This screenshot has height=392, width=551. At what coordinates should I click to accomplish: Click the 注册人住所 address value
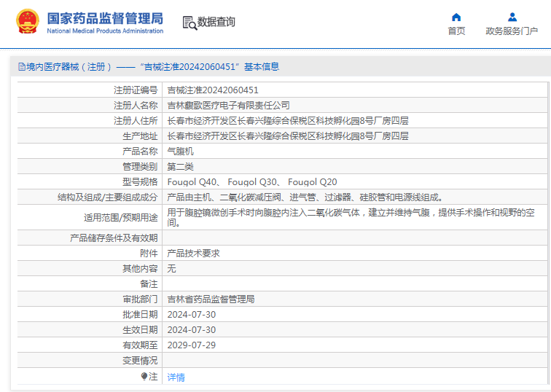288,121
